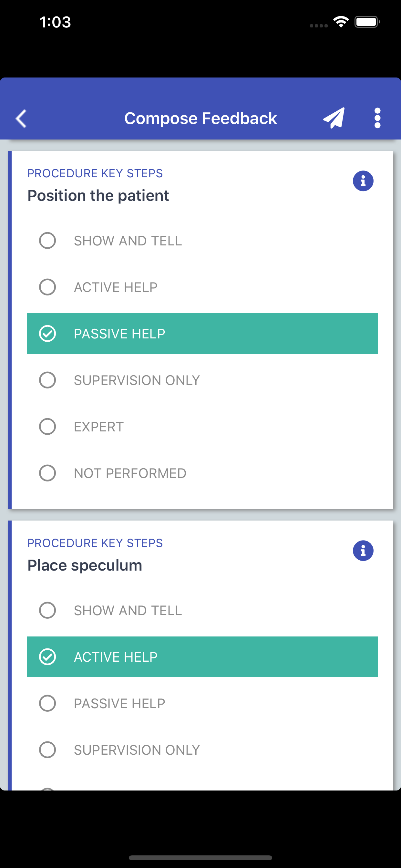Tap the checked Active Help checkmark icon
401x868 pixels.
48,656
